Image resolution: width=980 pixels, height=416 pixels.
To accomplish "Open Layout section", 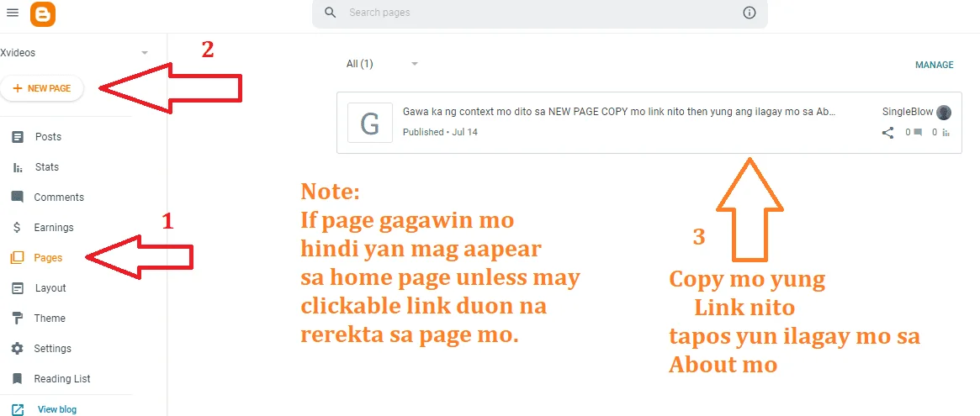I will coord(50,288).
